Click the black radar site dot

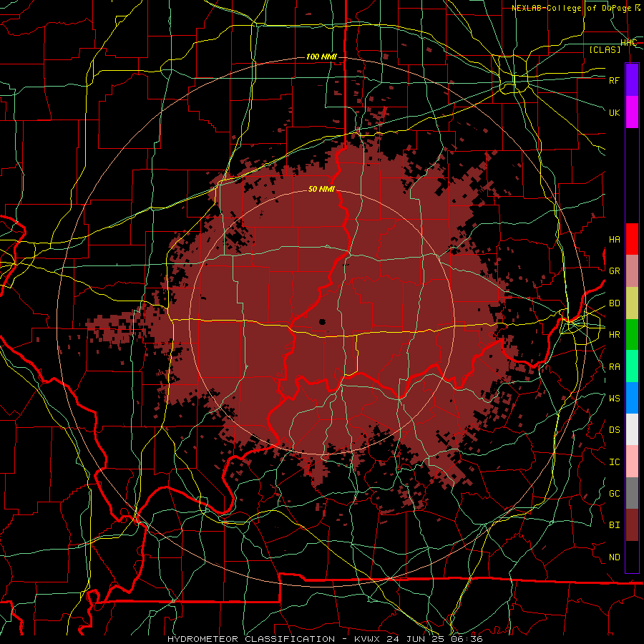(x=322, y=321)
